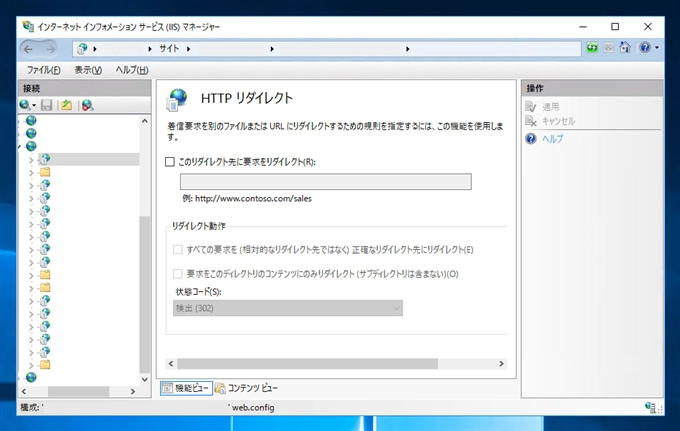Select the highlighted site node in the connections tree

coord(89,159)
